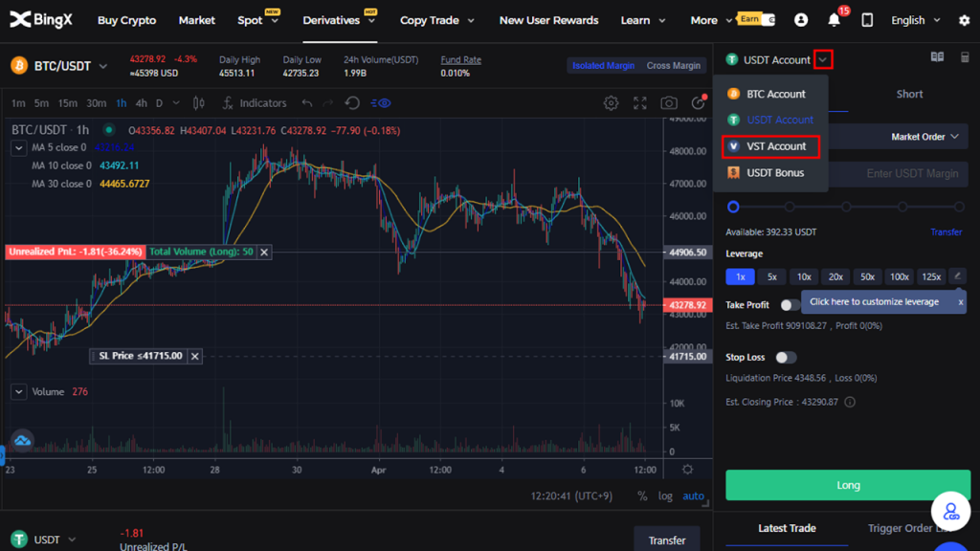Click the cloud chart layout icon

tap(23, 440)
